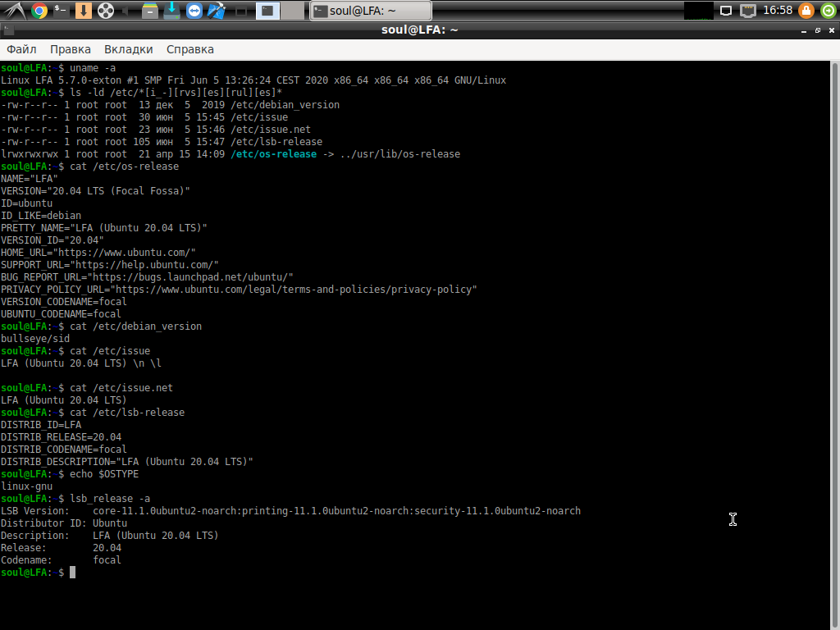Launch TeamViewer from the panel
This screenshot has width=840, height=630.
tap(194, 11)
